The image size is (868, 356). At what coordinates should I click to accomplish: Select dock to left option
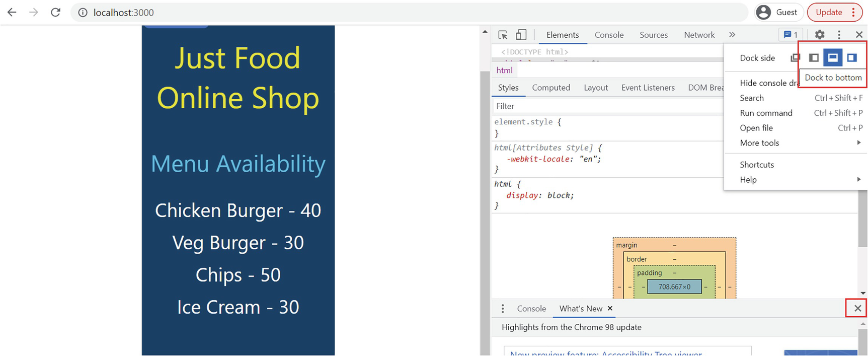[x=814, y=58]
